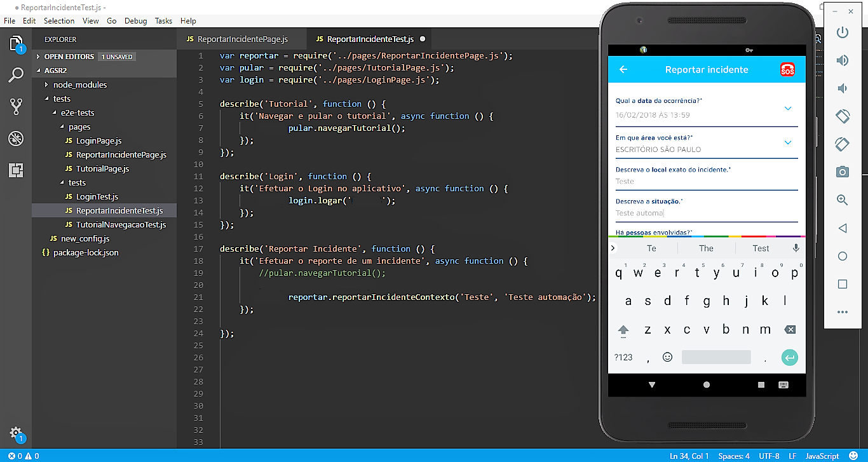Open the Debug menu
Screen dimensions: 868x462
coord(135,21)
